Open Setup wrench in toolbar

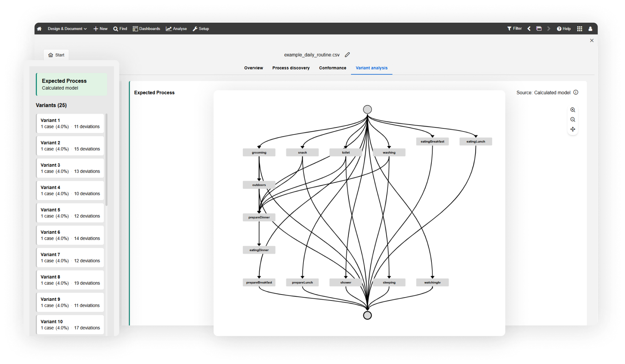coord(201,29)
